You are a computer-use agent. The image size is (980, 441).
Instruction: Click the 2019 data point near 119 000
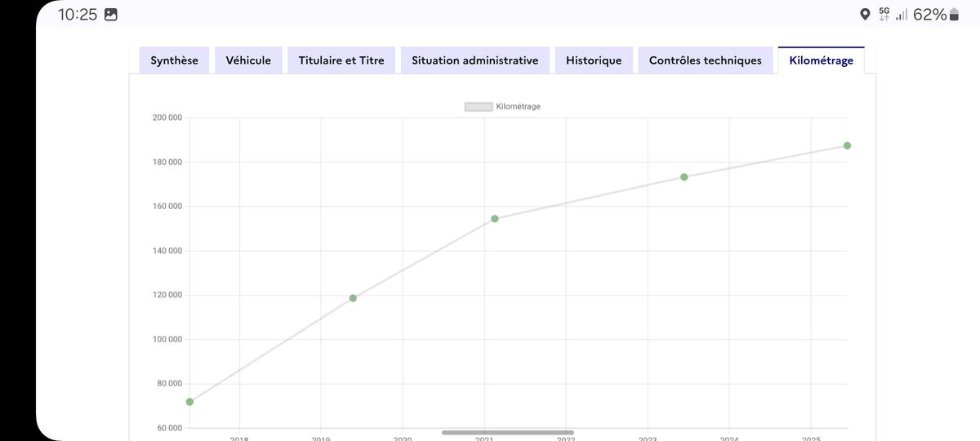[x=353, y=298]
